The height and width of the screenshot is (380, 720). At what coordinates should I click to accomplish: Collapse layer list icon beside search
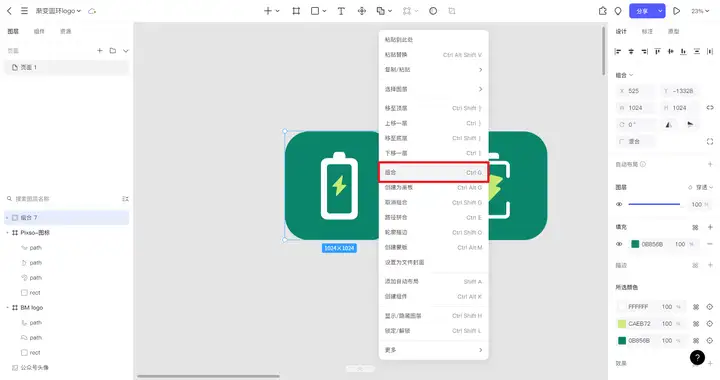click(125, 199)
